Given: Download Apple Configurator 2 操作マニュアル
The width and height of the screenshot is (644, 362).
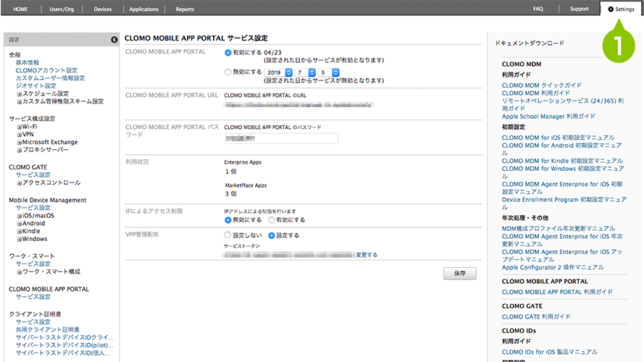Looking at the screenshot, I should tap(553, 267).
